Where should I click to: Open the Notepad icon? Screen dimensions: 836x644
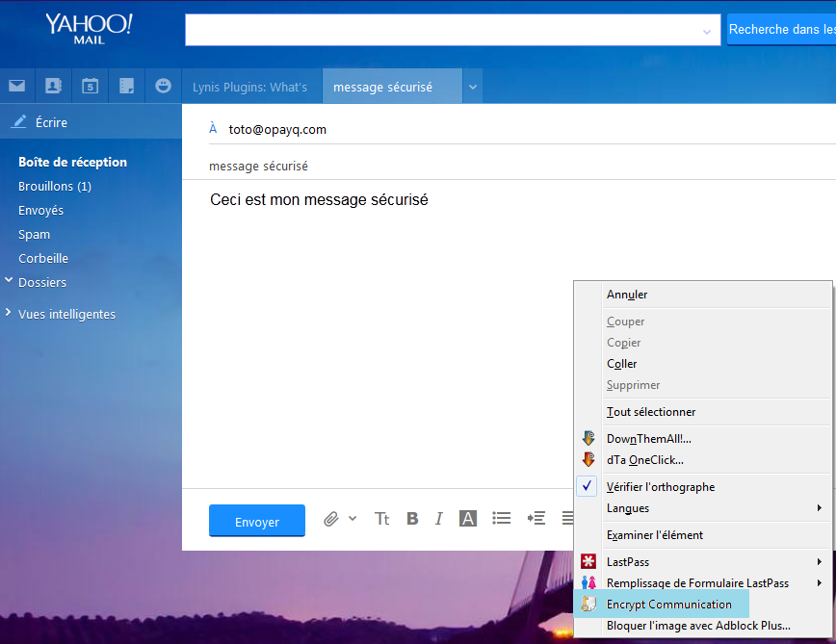click(126, 86)
